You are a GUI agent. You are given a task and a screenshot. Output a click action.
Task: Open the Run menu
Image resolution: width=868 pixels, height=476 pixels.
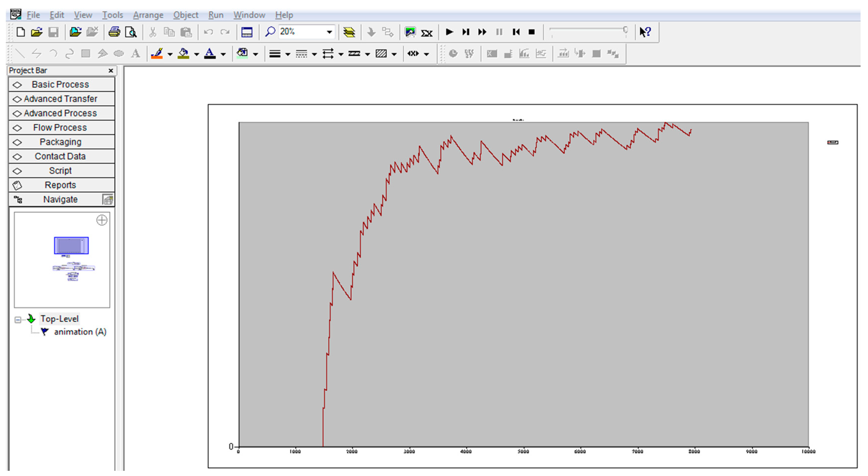(x=216, y=15)
